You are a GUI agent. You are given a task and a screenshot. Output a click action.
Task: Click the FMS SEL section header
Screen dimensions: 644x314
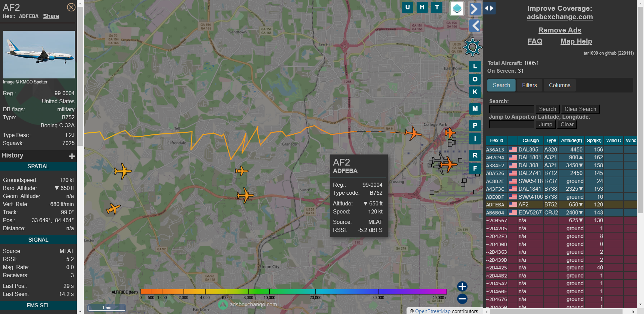pos(38,305)
